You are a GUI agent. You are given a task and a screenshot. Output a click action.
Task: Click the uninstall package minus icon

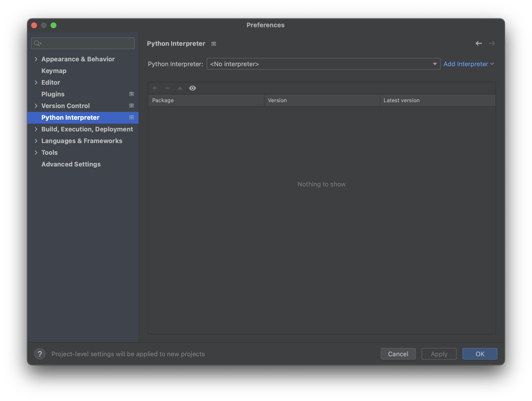tap(167, 88)
